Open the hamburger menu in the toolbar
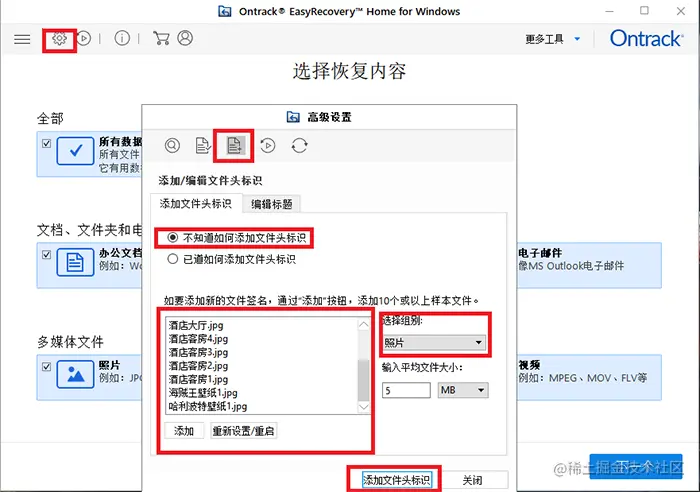 22,39
